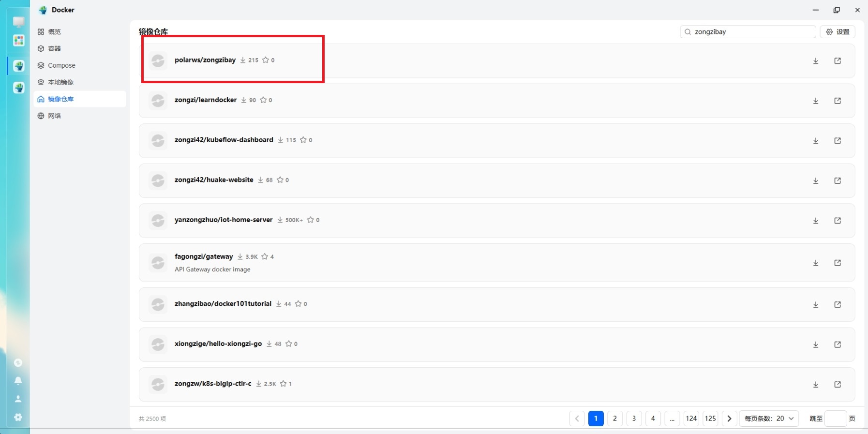Open the app grid launcher in dock
The image size is (868, 434).
point(19,41)
